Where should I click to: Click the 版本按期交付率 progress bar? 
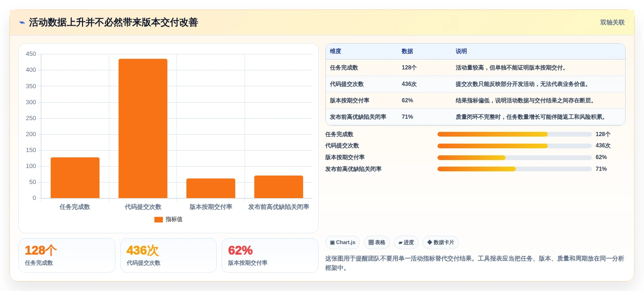pos(514,158)
